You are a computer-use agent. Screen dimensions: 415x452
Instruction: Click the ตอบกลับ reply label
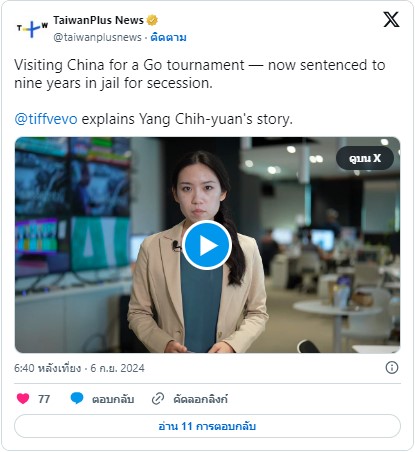[x=113, y=399]
